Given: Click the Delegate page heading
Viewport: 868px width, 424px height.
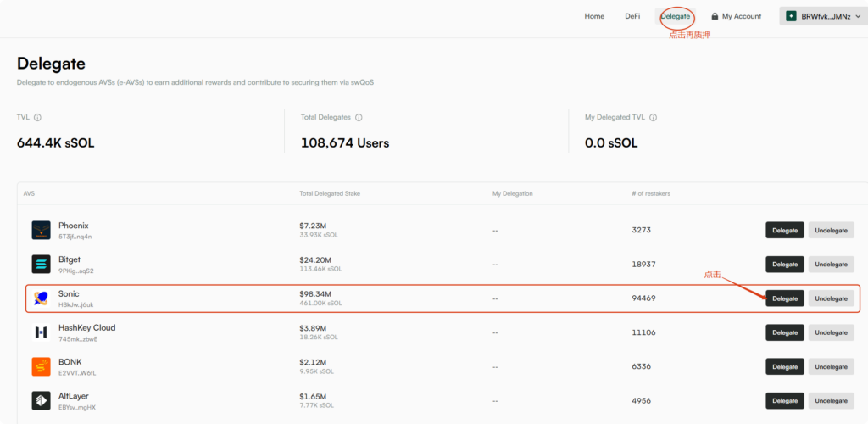Looking at the screenshot, I should (x=51, y=64).
